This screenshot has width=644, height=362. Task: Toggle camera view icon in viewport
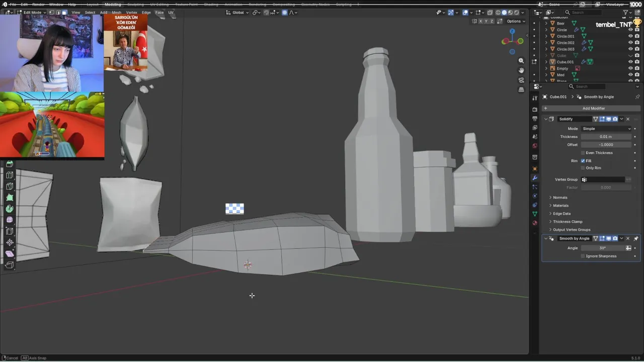coord(521,80)
